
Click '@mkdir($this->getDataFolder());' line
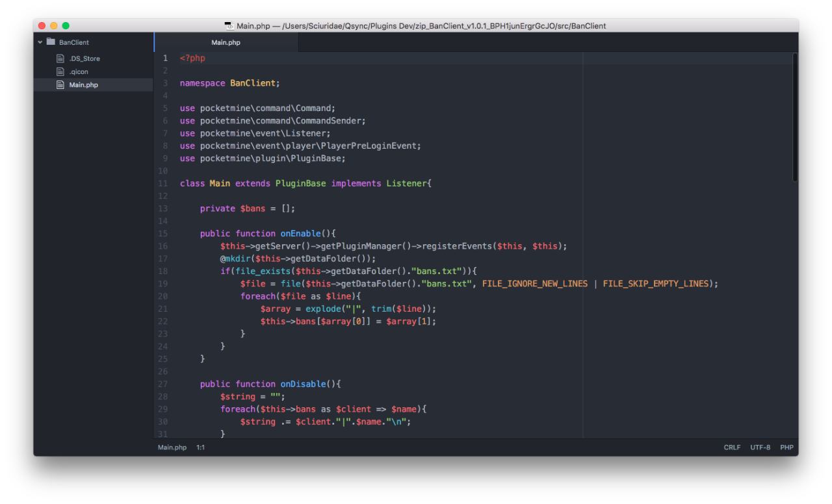coord(298,258)
